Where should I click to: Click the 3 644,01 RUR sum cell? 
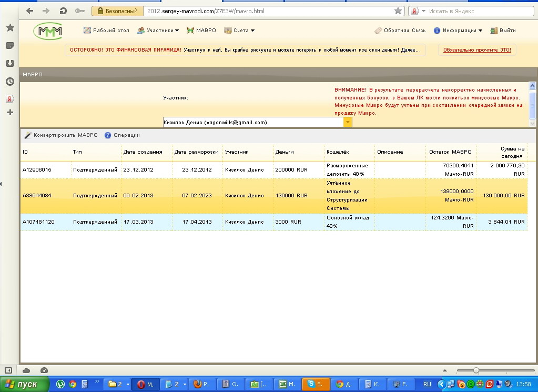[x=501, y=222]
